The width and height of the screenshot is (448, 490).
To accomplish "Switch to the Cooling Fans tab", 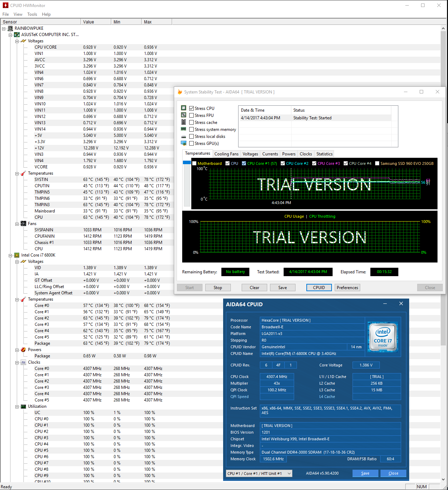I will click(227, 154).
